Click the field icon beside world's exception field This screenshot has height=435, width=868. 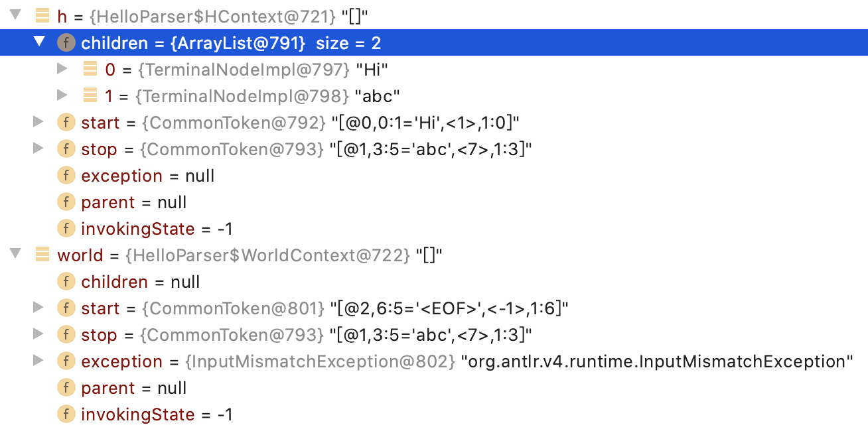(66, 361)
